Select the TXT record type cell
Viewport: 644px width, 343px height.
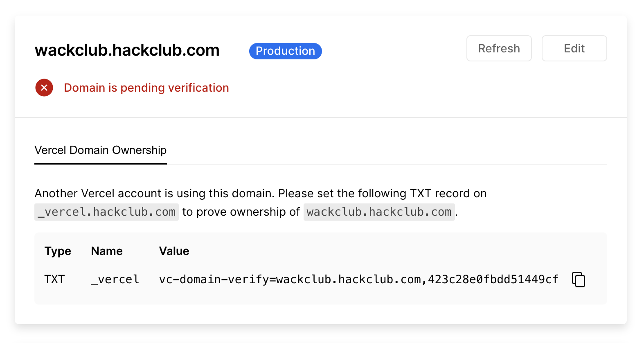coord(54,279)
